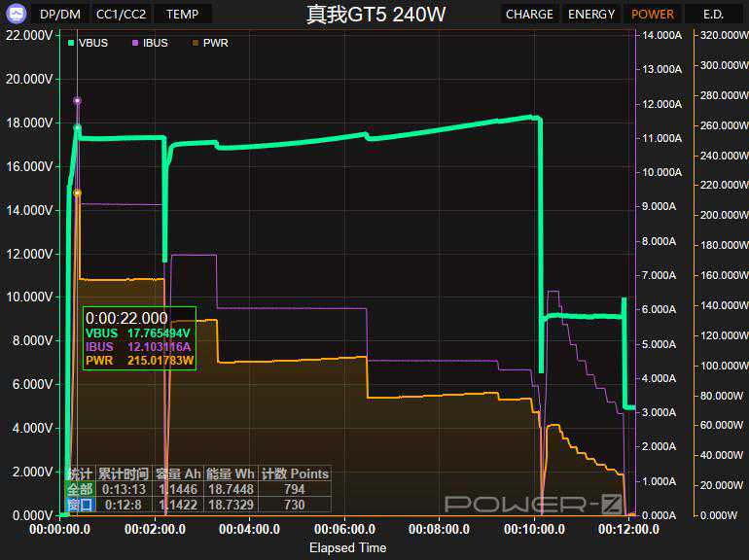
Task: Click the 0:00:22.000 cursor readout box
Action: point(139,338)
